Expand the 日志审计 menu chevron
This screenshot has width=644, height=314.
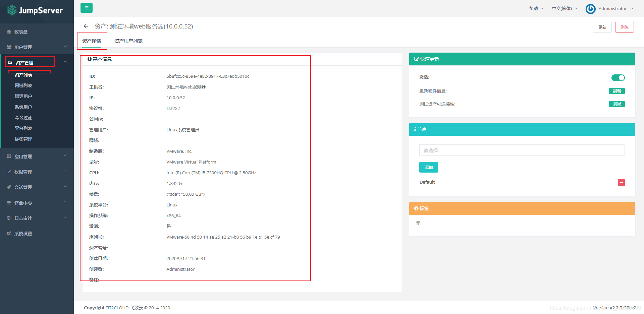65,217
